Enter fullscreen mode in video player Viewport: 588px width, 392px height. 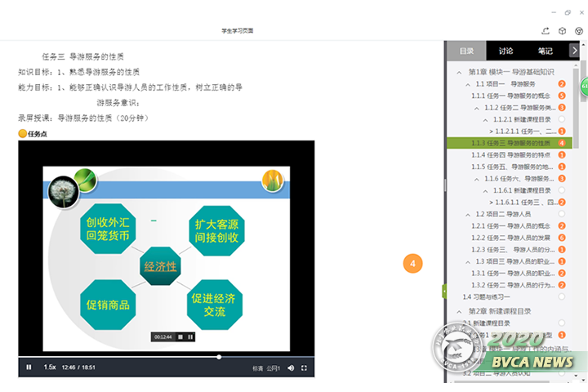[305, 368]
